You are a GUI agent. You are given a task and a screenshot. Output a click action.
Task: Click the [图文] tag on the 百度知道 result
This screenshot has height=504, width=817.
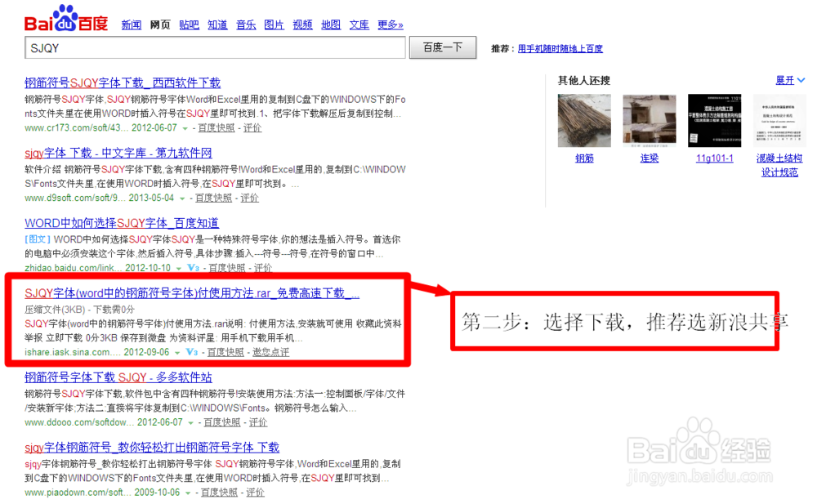pos(38,239)
